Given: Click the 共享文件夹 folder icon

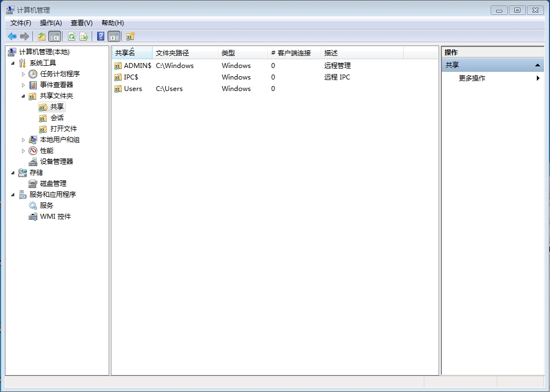Looking at the screenshot, I should click(x=32, y=96).
